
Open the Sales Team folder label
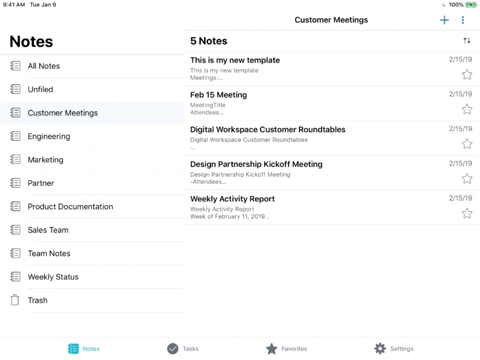click(48, 230)
